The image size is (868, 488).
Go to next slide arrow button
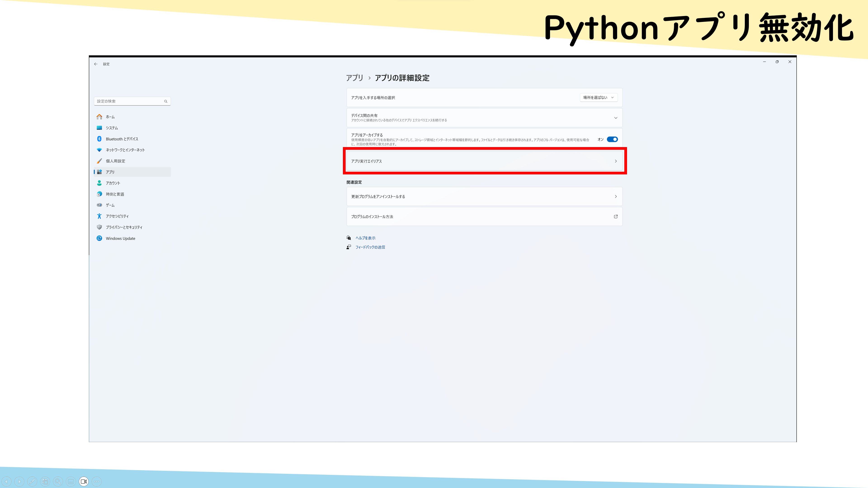click(x=19, y=481)
